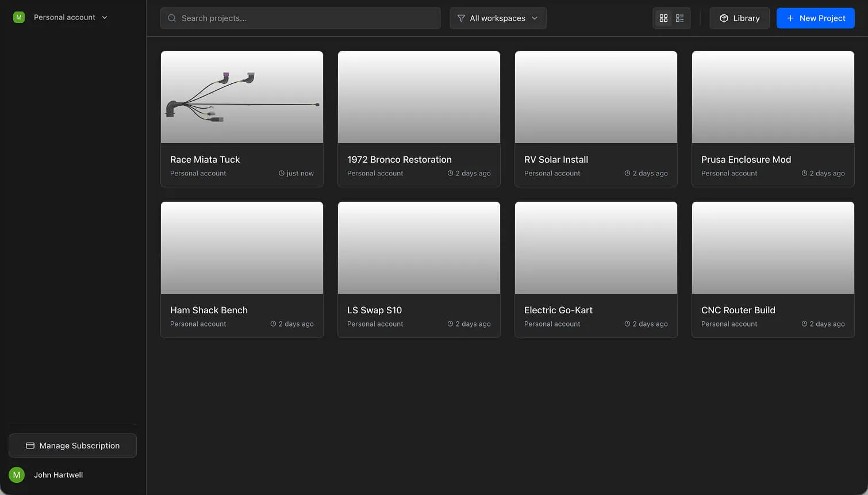Open the Race Miata Tuck project thumbnail

pos(241,97)
